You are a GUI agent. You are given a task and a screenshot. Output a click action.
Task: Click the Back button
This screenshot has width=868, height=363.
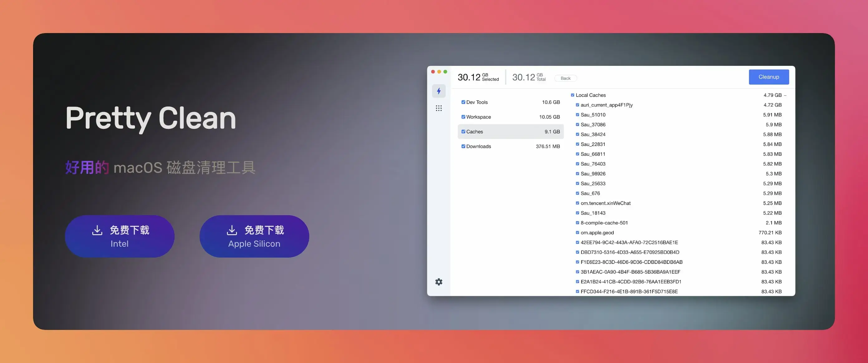(565, 78)
